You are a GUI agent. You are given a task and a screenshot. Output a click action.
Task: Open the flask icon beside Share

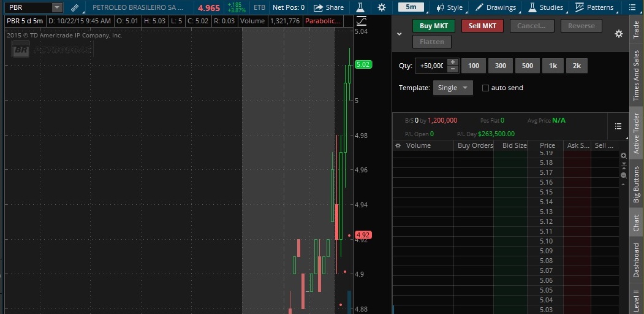pyautogui.click(x=360, y=7)
